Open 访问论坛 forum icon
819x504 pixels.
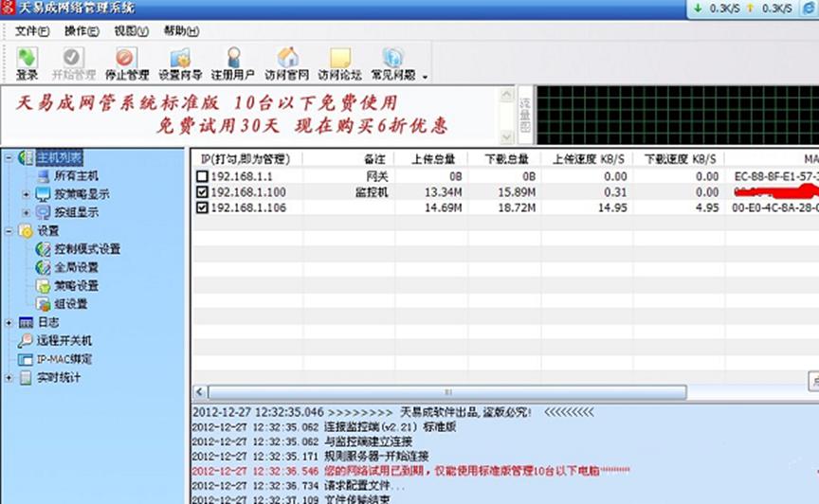point(340,58)
